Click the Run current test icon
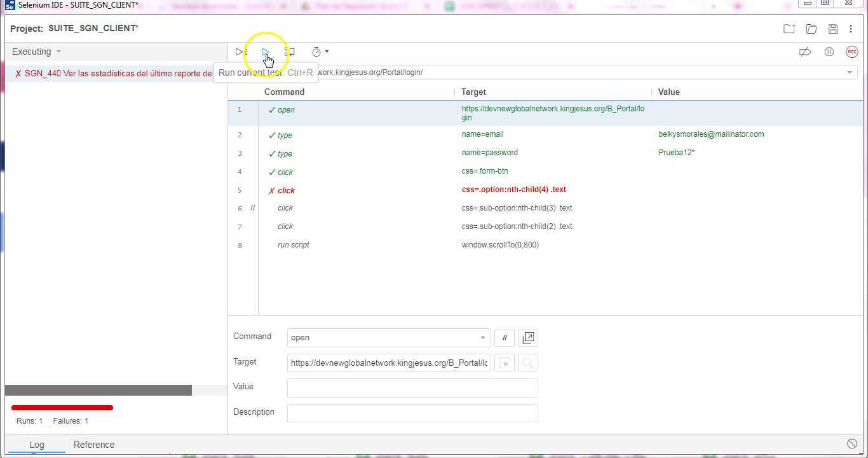The image size is (868, 458). point(266,52)
